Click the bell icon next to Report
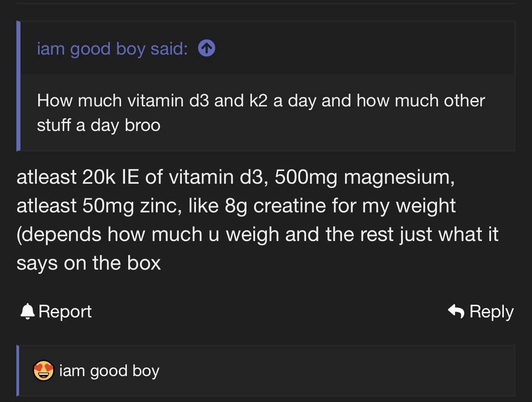This screenshot has height=402, width=532. 28,311
